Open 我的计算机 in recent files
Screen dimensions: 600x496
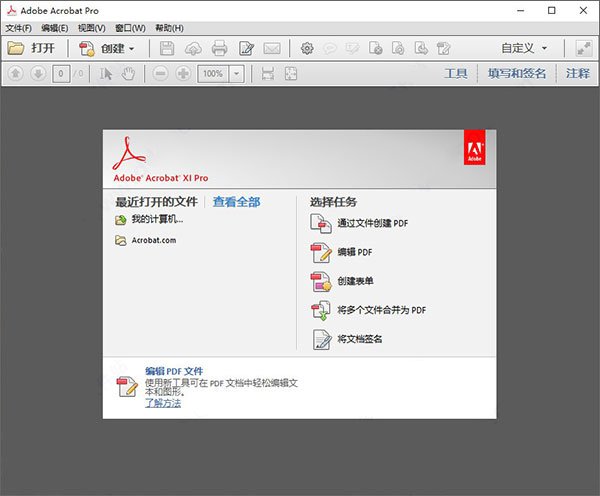[157, 219]
